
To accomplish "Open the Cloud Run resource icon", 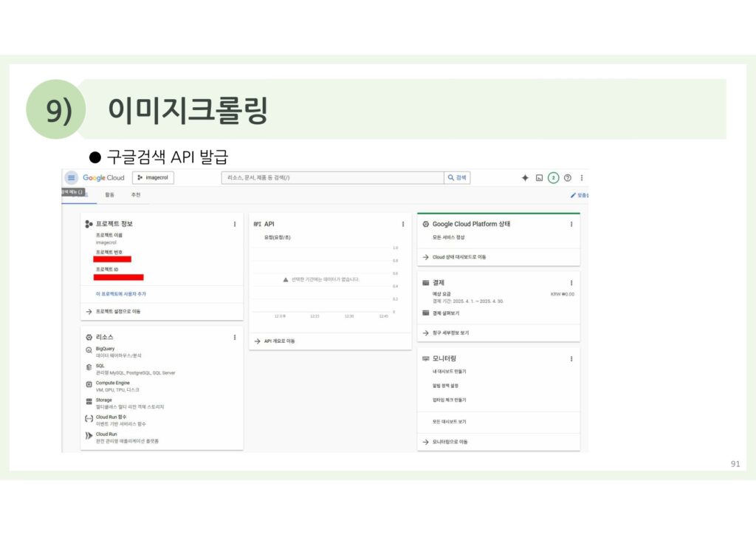I will click(x=89, y=436).
